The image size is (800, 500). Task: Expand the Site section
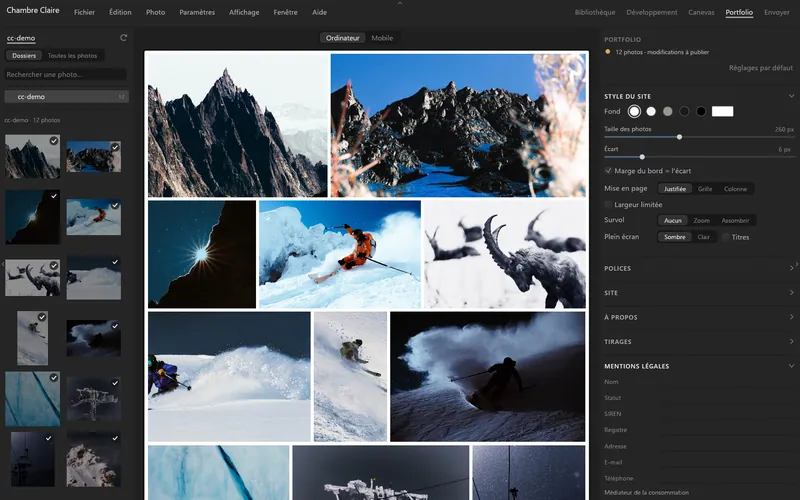point(791,292)
